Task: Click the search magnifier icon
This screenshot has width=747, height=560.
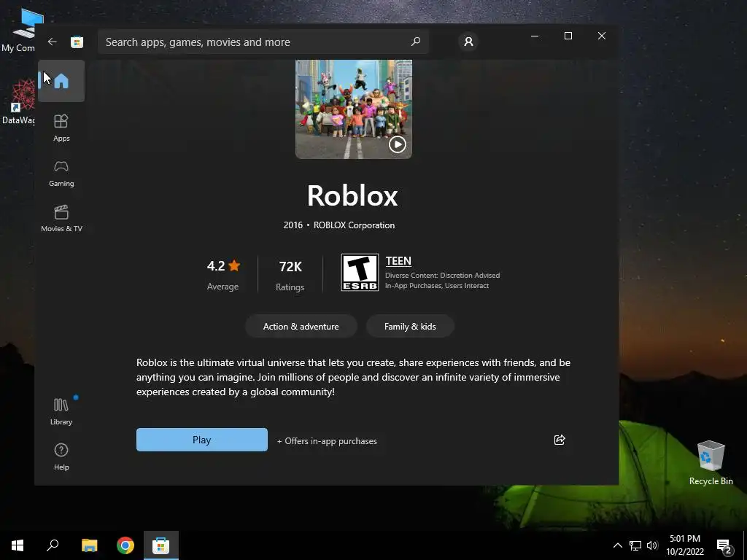Action: point(415,42)
